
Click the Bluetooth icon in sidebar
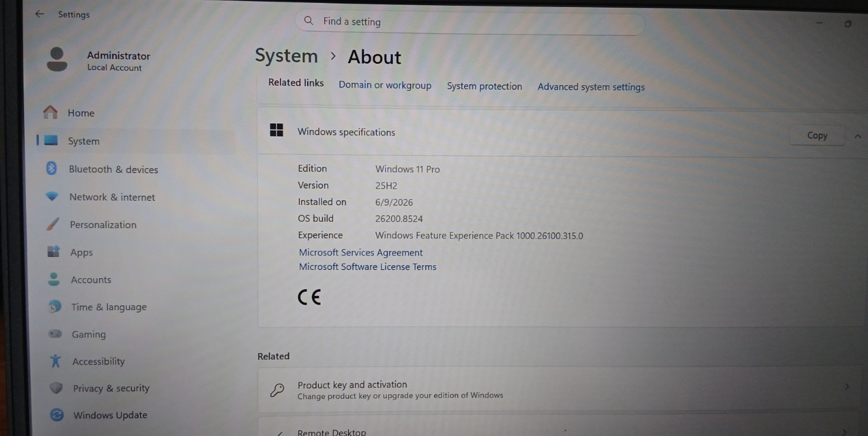click(51, 168)
